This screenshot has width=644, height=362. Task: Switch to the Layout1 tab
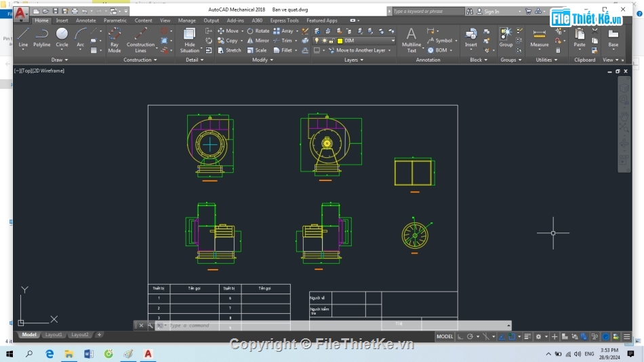pyautogui.click(x=54, y=334)
